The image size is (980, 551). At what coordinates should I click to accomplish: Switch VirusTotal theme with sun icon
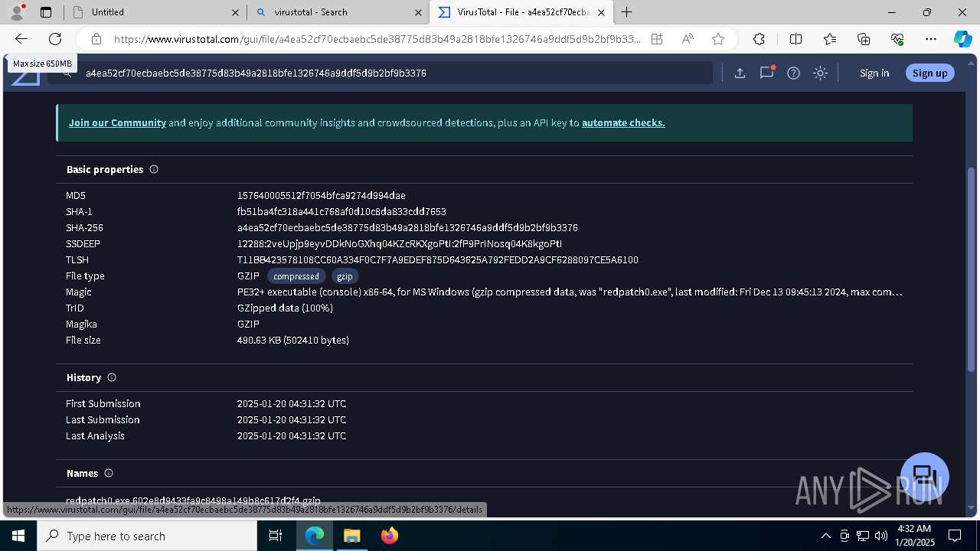(x=820, y=73)
